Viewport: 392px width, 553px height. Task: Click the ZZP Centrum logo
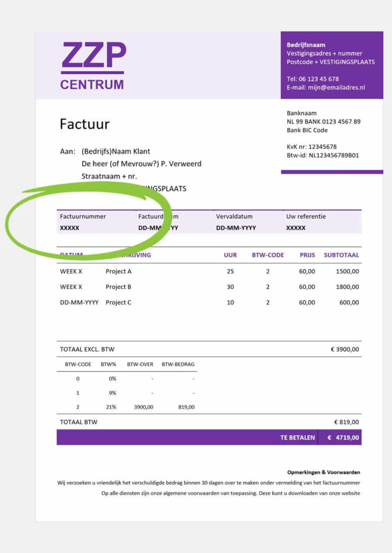tap(93, 66)
